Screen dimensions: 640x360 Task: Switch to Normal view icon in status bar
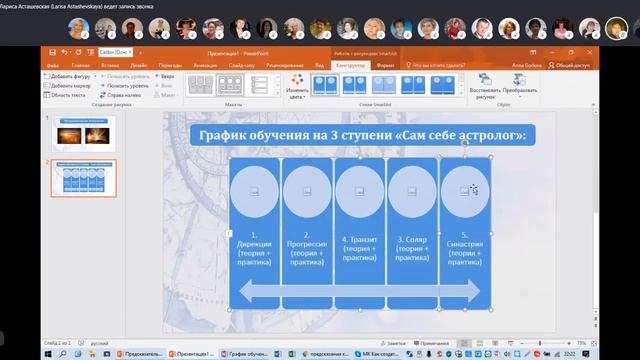tap(464, 343)
